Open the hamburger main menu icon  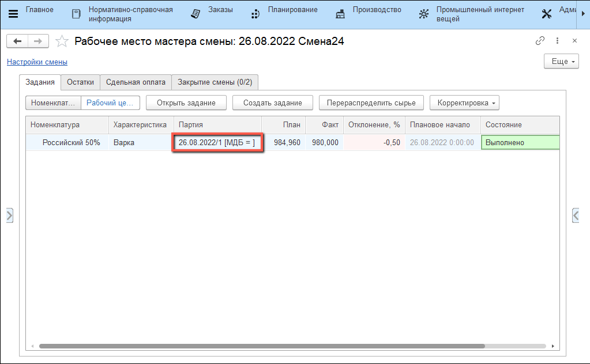tap(13, 14)
